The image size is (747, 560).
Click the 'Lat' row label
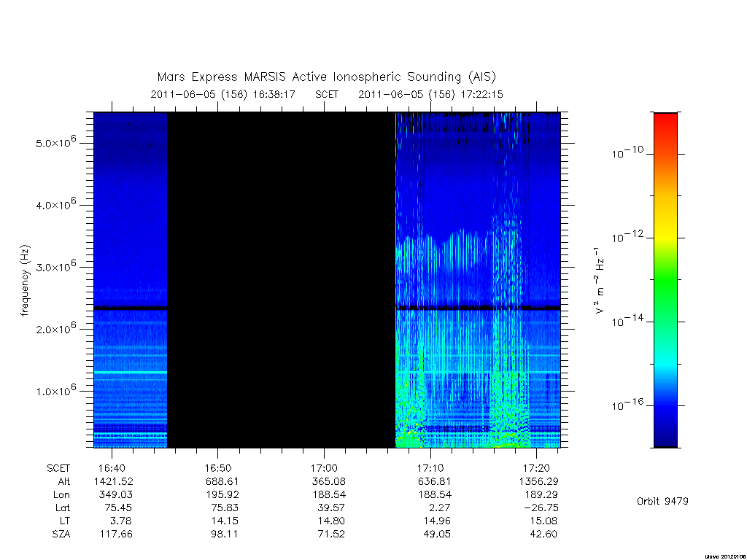(63, 508)
